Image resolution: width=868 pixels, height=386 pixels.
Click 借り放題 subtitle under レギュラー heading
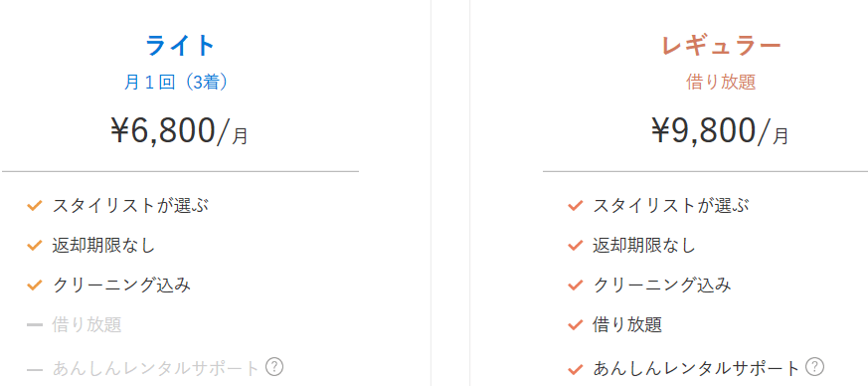[x=721, y=82]
